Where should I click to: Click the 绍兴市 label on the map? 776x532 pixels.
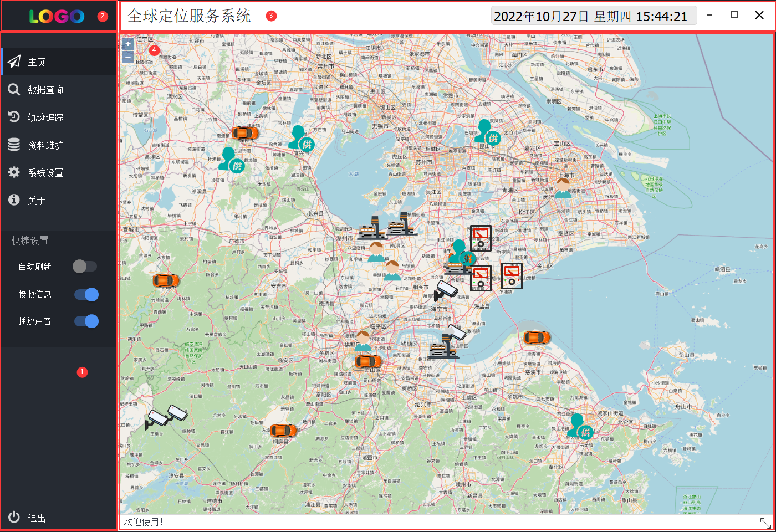[423, 404]
